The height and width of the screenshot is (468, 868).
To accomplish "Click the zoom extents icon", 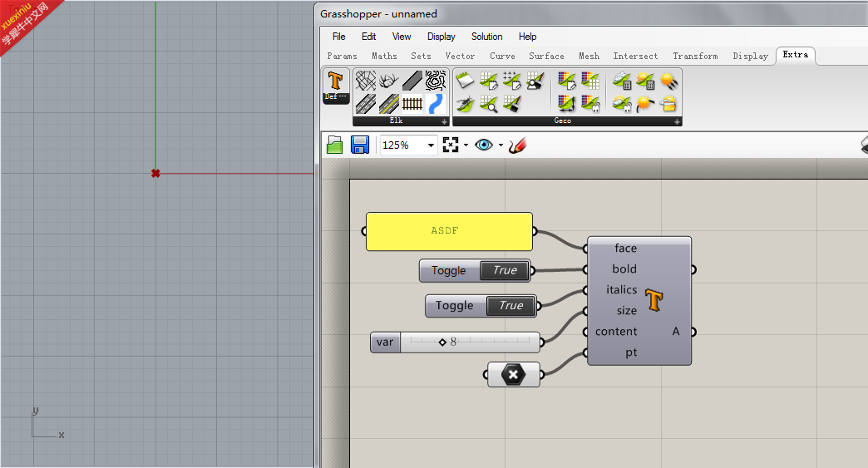I will point(451,145).
